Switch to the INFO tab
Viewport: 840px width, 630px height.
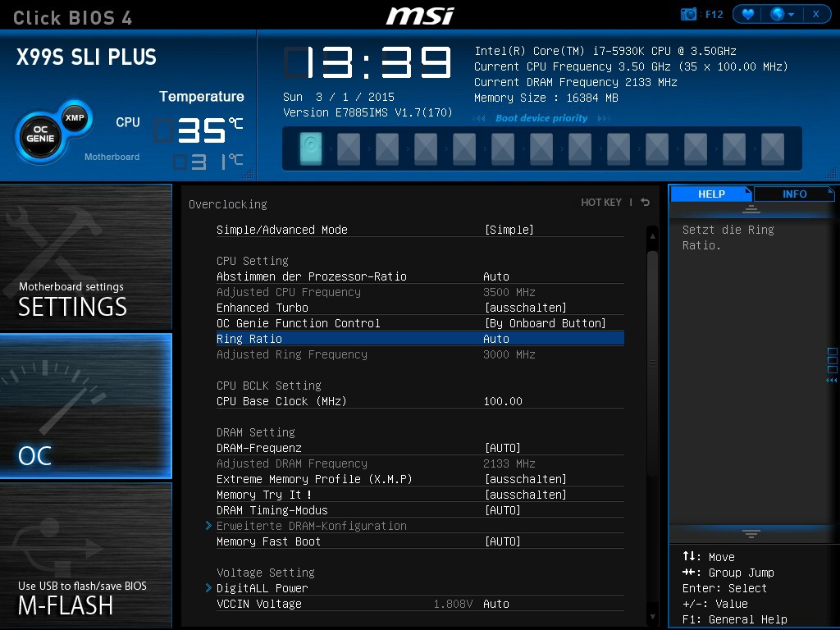click(x=794, y=194)
